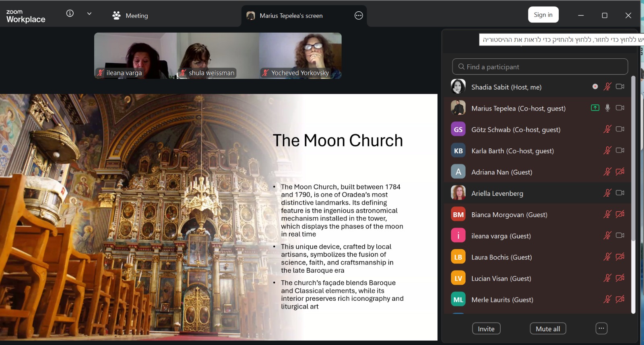644x345 pixels.
Task: Click Marius Tepelea's screen sharing icon
Action: pyautogui.click(x=595, y=108)
